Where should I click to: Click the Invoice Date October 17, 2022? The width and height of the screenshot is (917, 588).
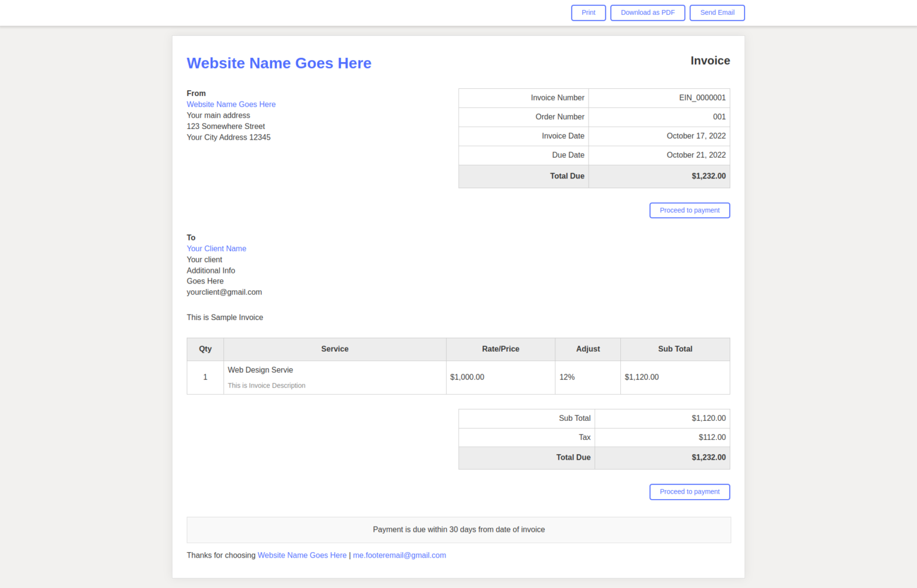point(696,136)
